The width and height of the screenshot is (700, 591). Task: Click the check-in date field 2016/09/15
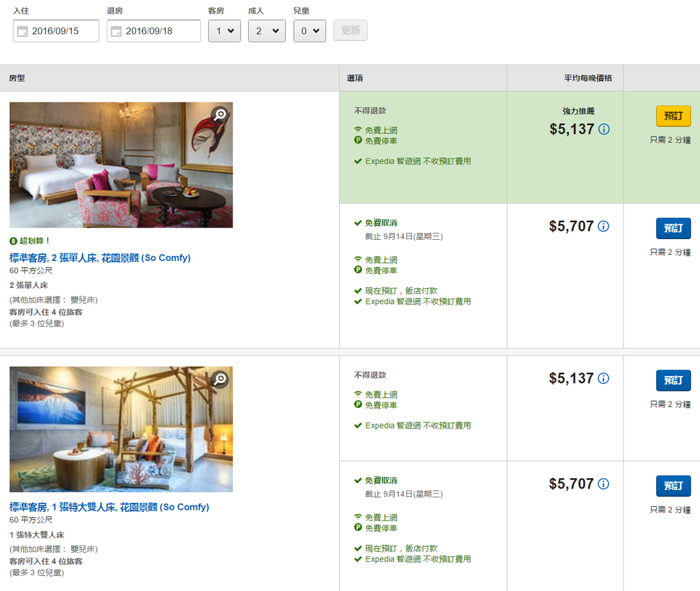click(63, 31)
